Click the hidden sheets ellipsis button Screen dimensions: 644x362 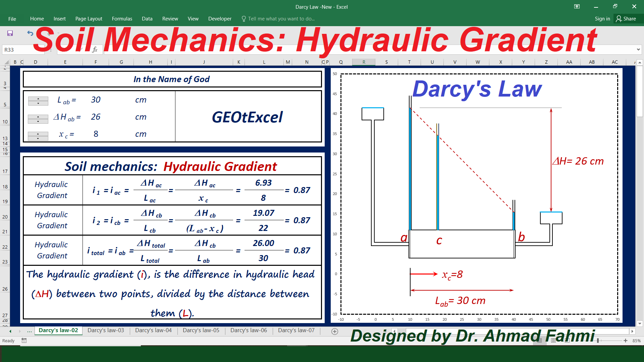click(30, 331)
